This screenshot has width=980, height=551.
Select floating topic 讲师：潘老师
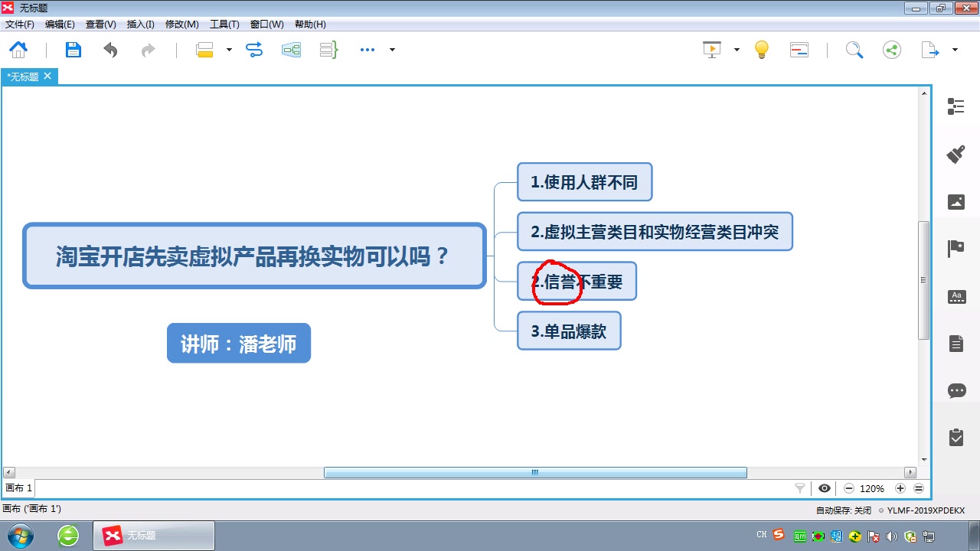pos(239,344)
